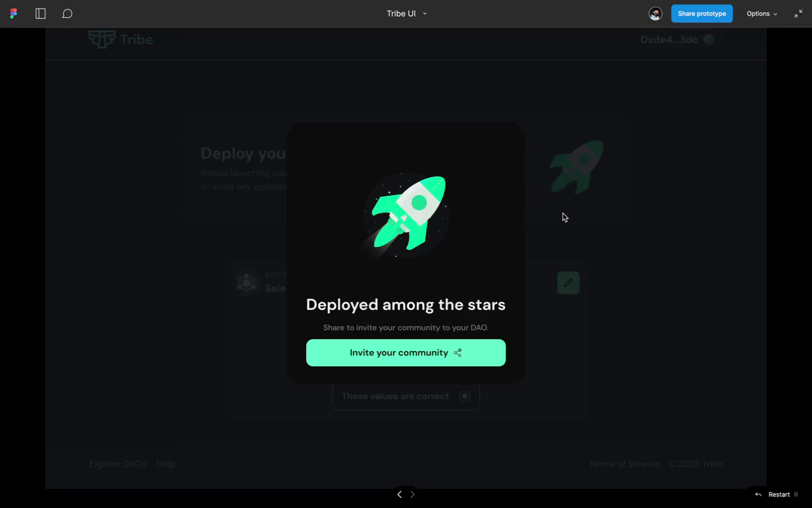This screenshot has height=508, width=812.
Task: Click the wallet address 0xde4...3dc
Action: (x=669, y=40)
